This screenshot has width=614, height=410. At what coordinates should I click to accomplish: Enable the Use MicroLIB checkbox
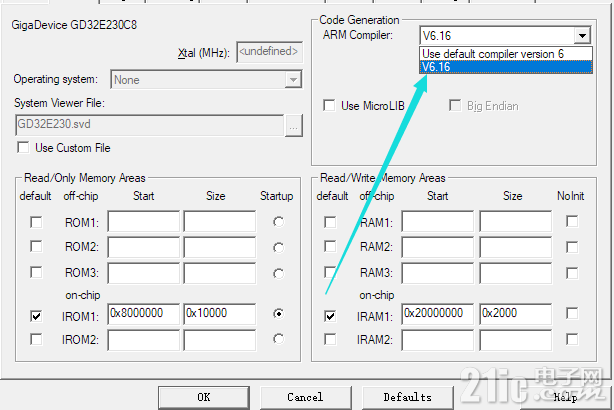point(329,106)
